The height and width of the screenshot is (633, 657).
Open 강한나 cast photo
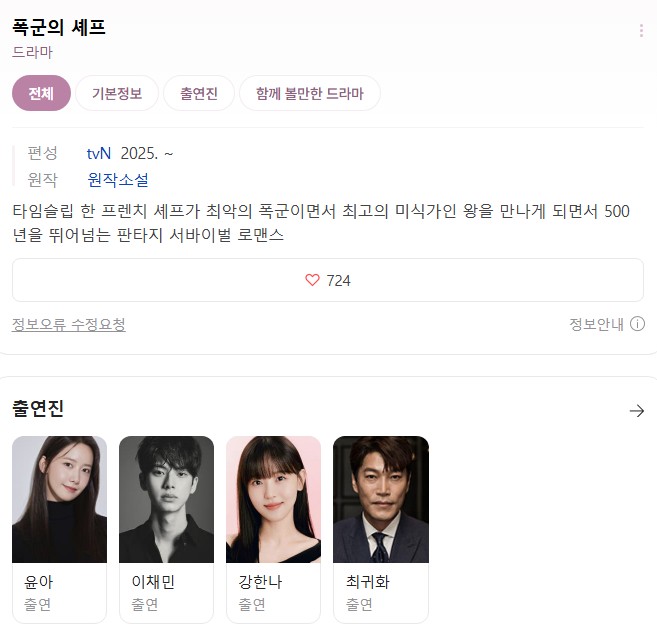click(x=274, y=499)
